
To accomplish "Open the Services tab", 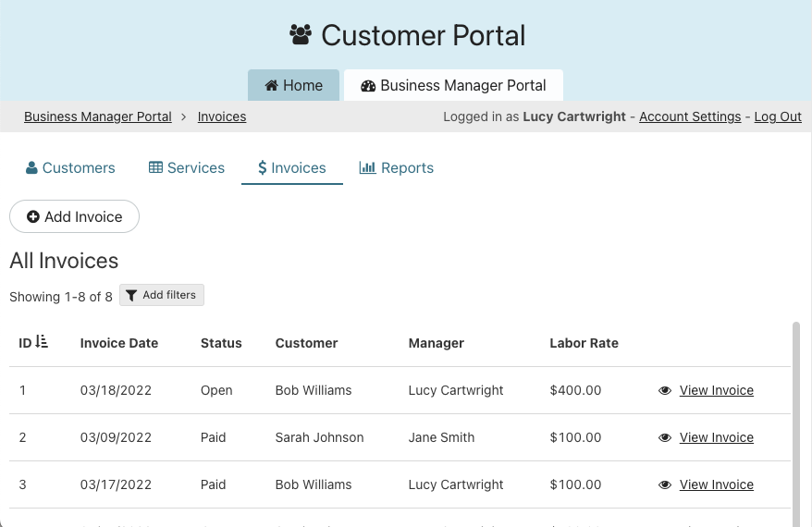I will coord(186,168).
